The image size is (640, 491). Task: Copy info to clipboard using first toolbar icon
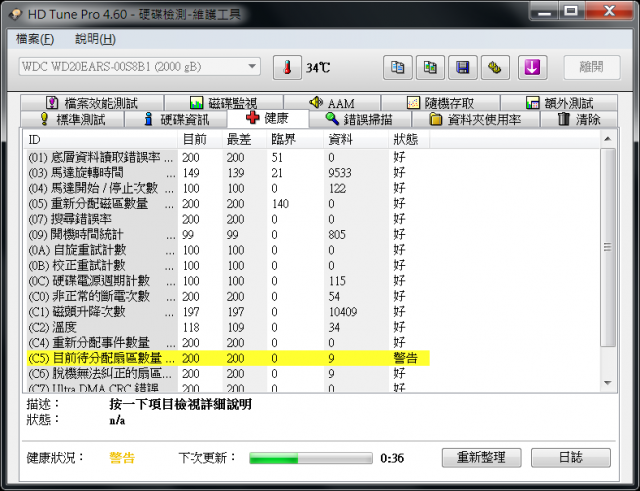pyautogui.click(x=398, y=68)
